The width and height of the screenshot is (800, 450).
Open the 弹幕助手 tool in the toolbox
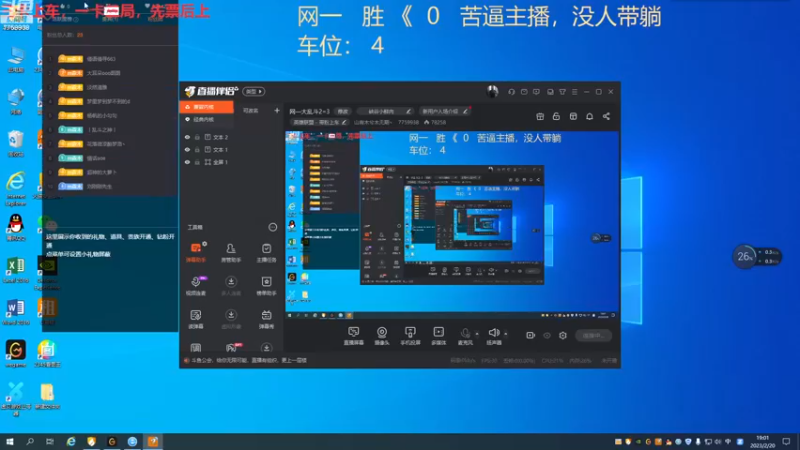[x=196, y=253]
